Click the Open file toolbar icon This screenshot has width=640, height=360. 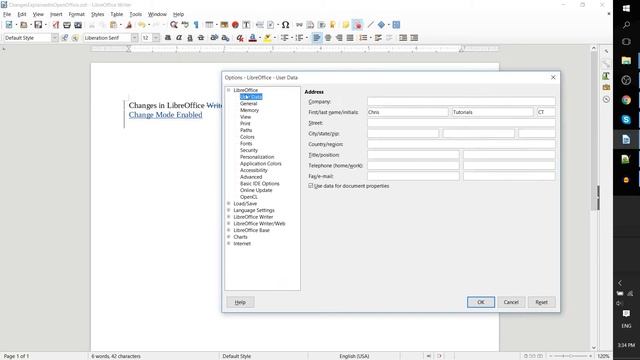pos(23,25)
